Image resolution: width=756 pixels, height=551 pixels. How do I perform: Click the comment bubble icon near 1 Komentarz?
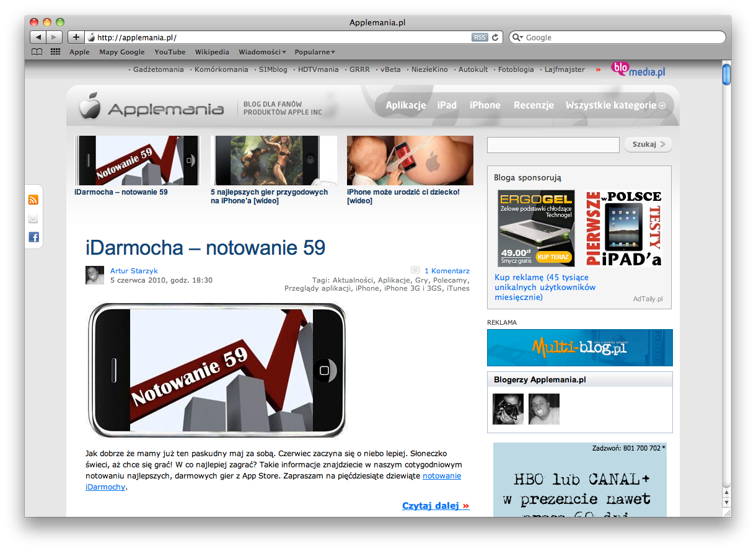pyautogui.click(x=415, y=270)
